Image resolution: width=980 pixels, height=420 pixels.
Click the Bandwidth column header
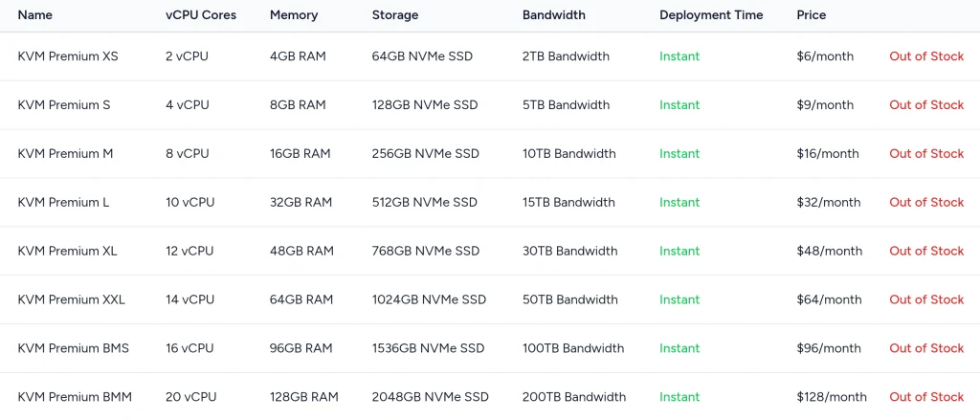click(x=554, y=15)
